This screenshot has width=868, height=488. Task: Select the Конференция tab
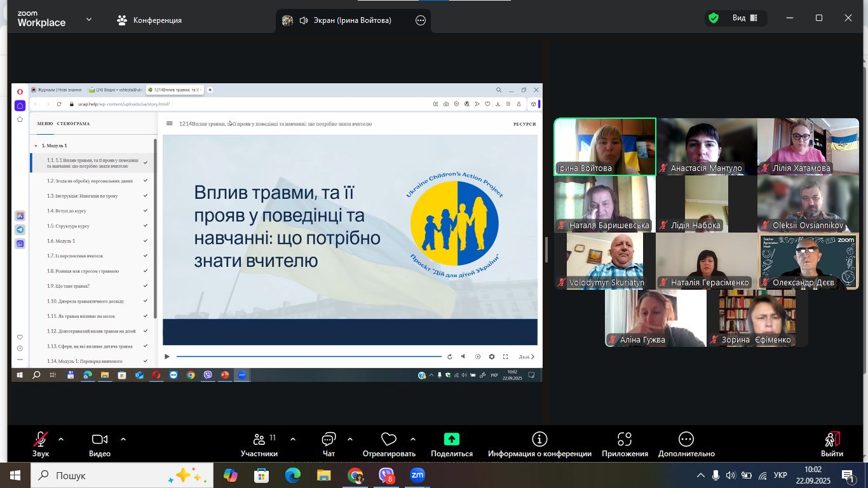150,20
